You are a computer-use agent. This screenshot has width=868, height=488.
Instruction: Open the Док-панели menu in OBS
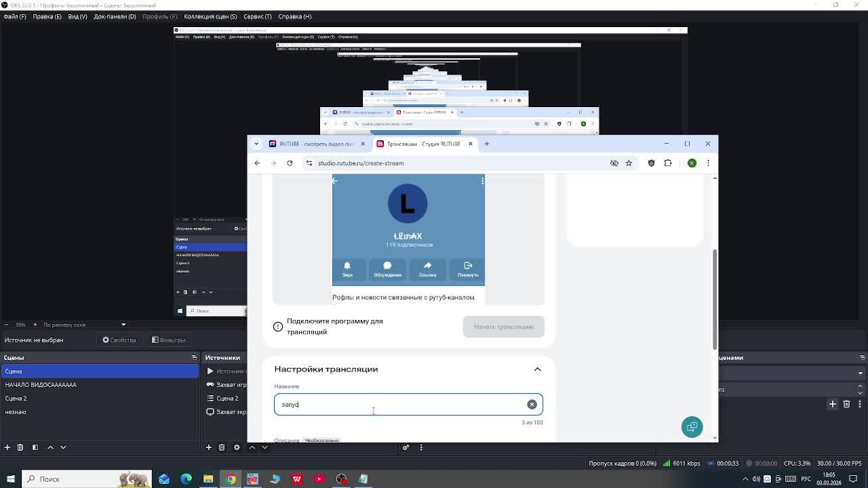pyautogui.click(x=115, y=16)
